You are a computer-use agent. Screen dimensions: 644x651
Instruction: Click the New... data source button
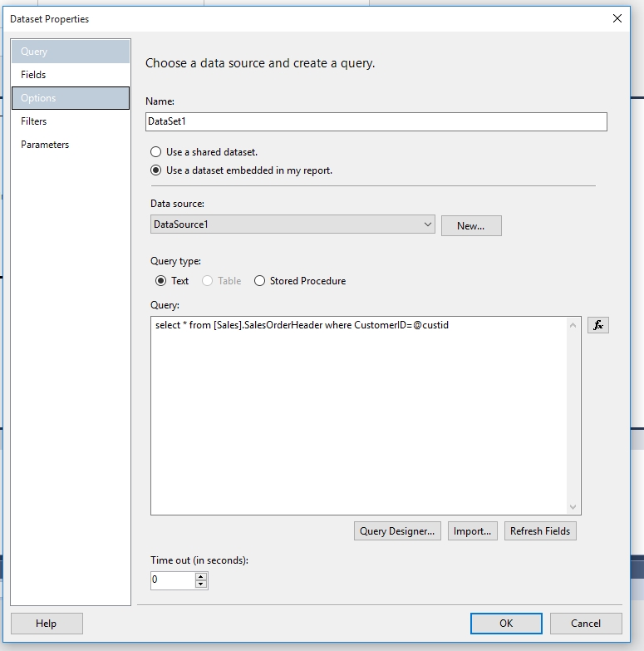coord(471,225)
